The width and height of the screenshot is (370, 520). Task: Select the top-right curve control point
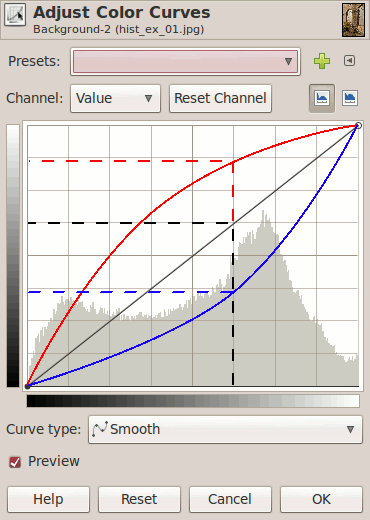(358, 126)
